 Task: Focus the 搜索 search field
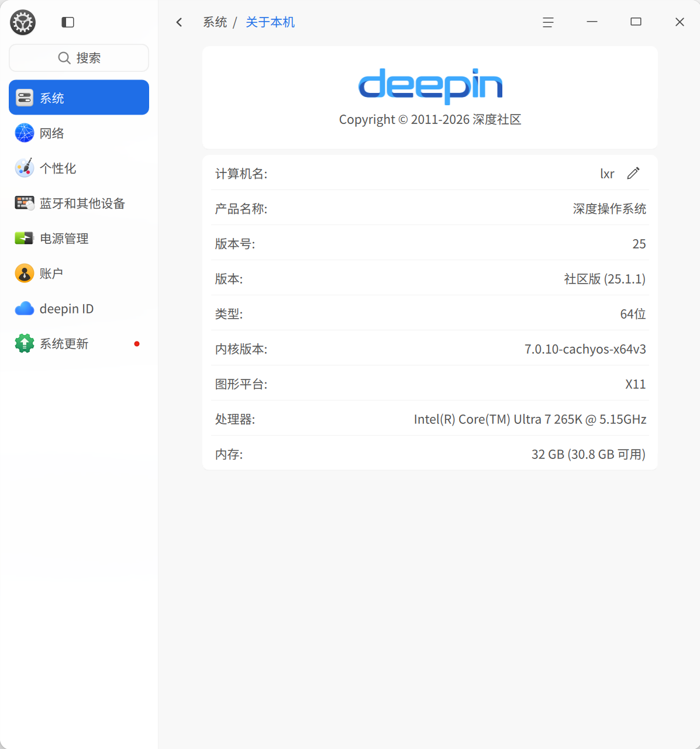coord(79,58)
